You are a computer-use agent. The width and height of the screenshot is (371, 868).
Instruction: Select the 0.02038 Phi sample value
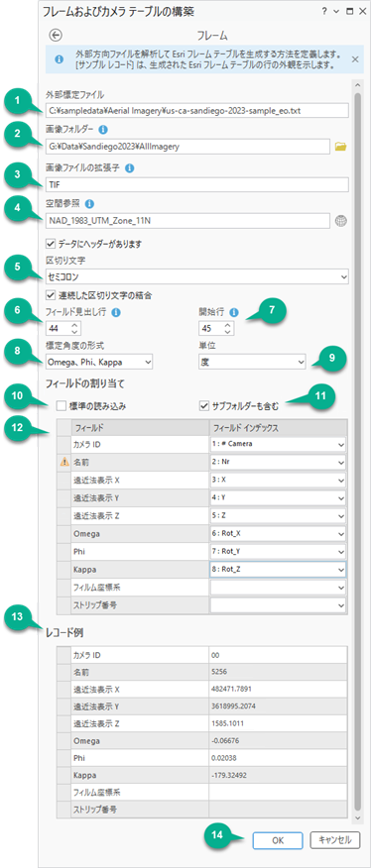click(x=278, y=758)
